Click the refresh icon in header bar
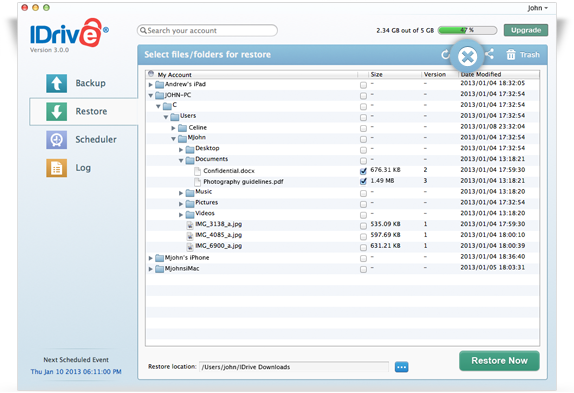Viewport: 574px width, 393px height. pyautogui.click(x=445, y=55)
